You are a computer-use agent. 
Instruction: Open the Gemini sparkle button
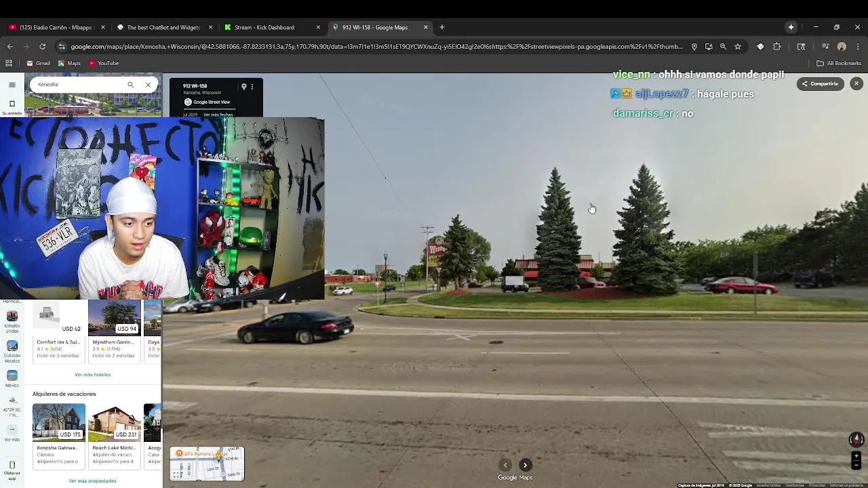pos(791,27)
